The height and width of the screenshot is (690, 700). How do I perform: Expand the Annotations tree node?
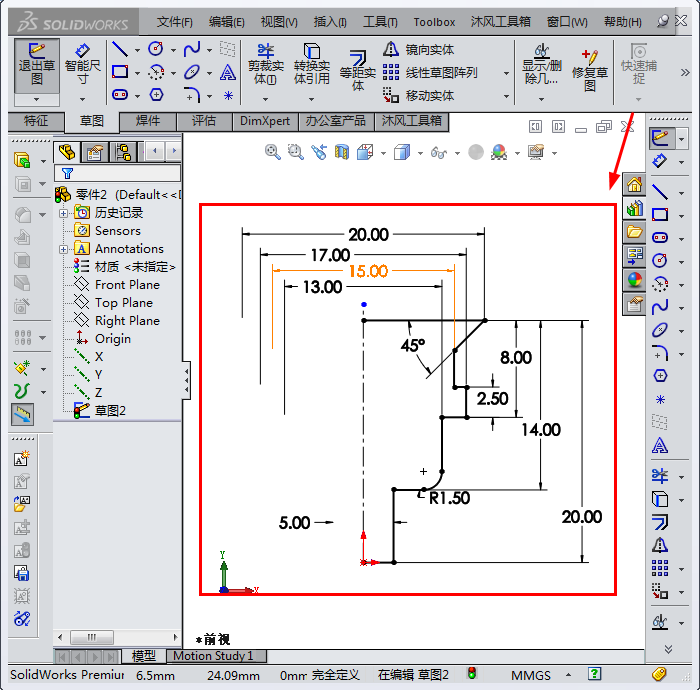64,249
